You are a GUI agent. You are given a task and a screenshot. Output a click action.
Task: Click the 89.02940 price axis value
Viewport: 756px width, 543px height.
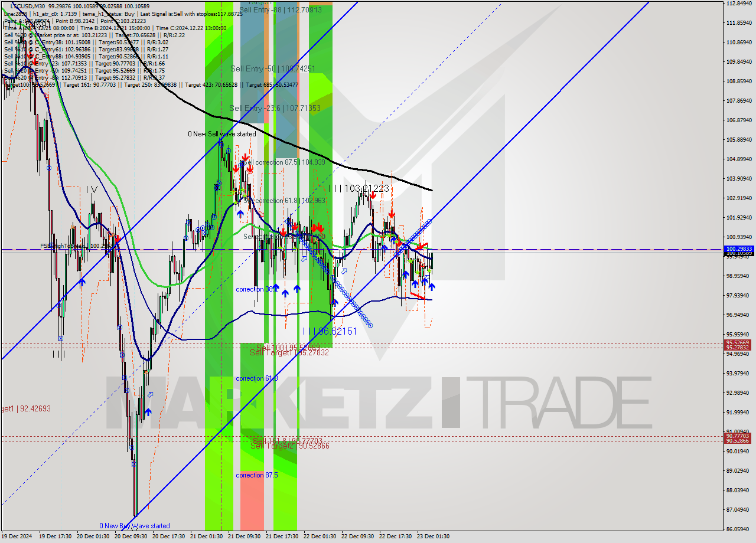(x=739, y=470)
